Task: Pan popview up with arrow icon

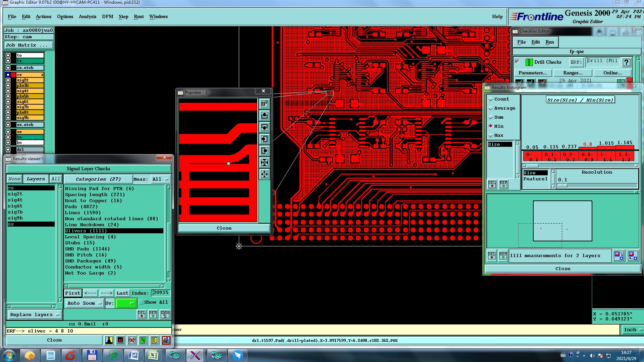Action: [265, 116]
